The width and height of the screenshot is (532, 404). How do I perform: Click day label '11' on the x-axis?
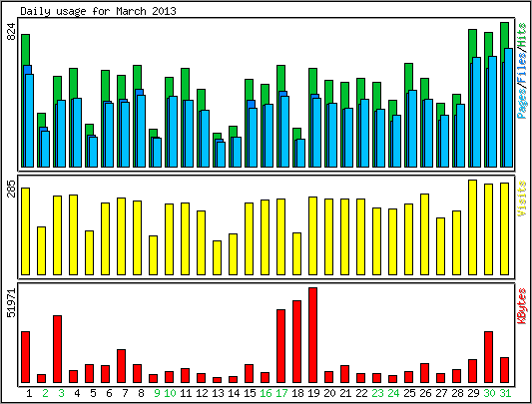click(186, 393)
